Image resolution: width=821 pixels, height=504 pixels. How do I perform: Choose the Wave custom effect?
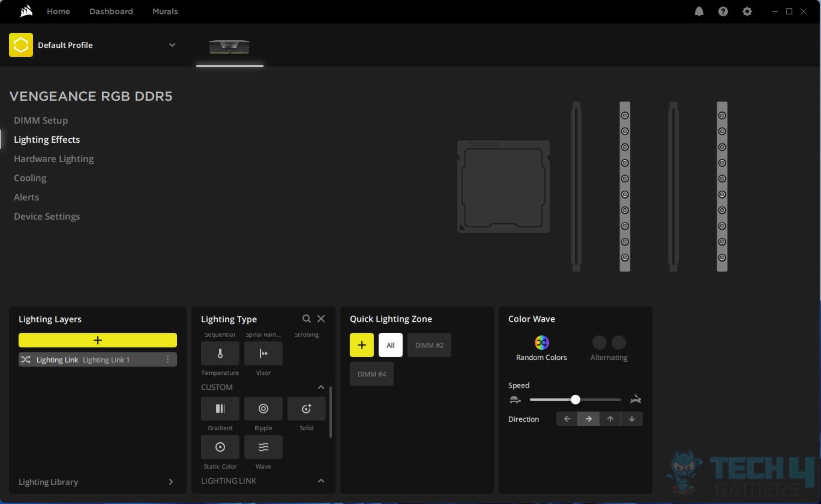(263, 447)
